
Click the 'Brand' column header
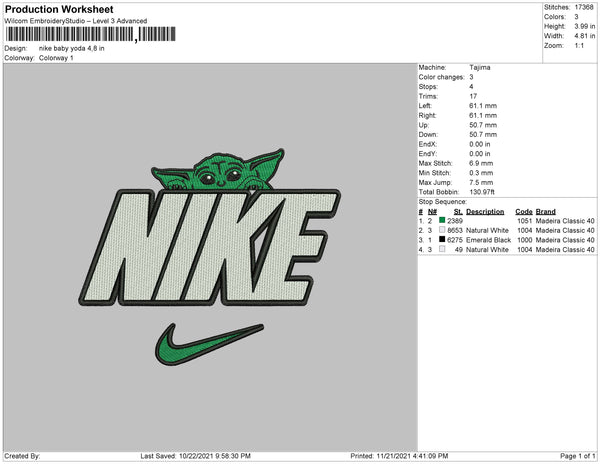coord(546,212)
